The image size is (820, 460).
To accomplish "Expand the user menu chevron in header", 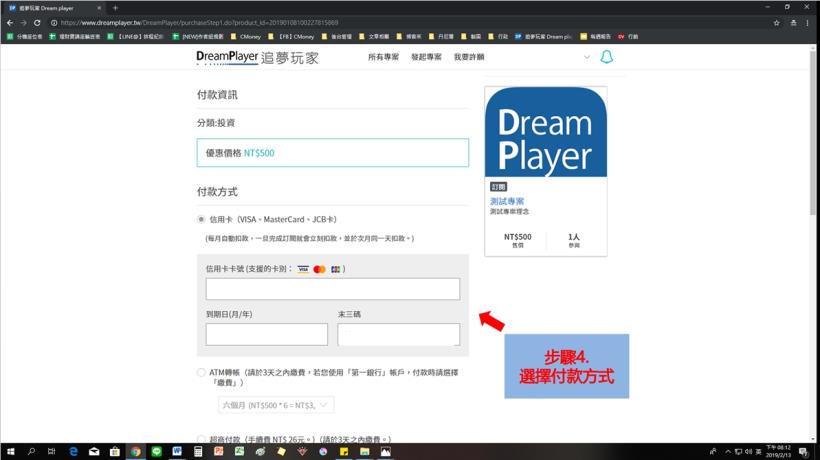I will (x=587, y=57).
